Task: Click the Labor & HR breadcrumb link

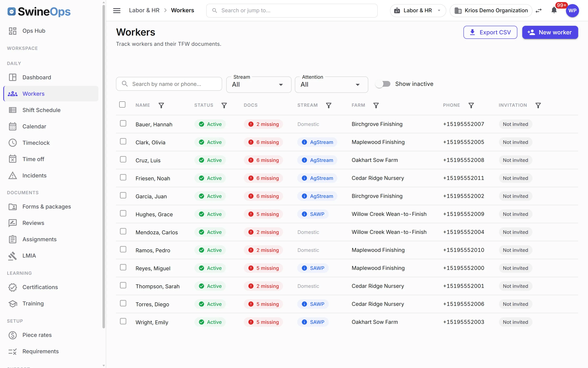Action: (x=144, y=10)
